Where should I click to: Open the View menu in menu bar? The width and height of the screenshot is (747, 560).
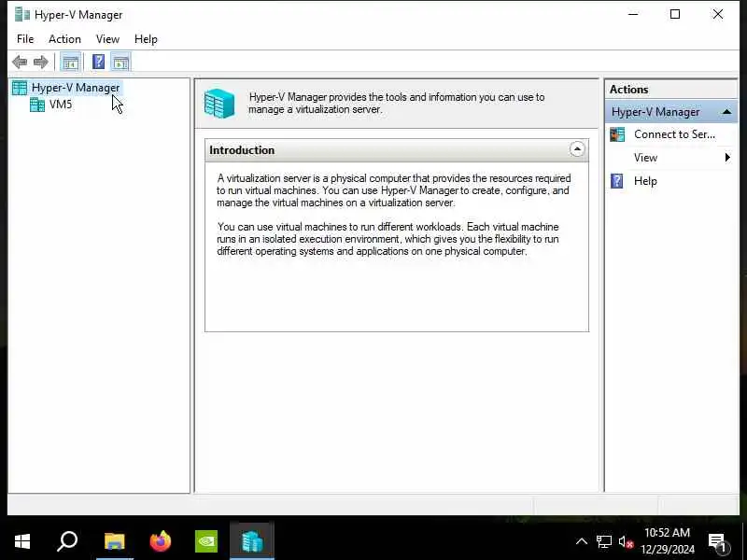107,39
